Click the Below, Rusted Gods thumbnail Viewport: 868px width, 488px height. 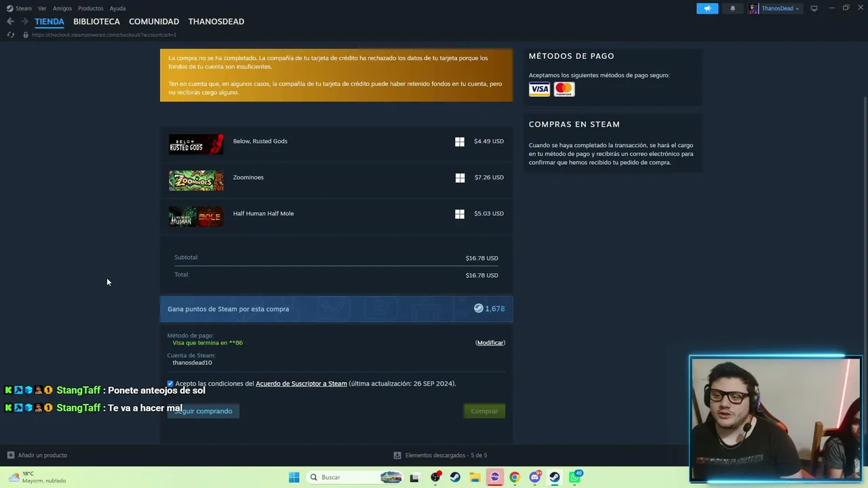pyautogui.click(x=196, y=144)
